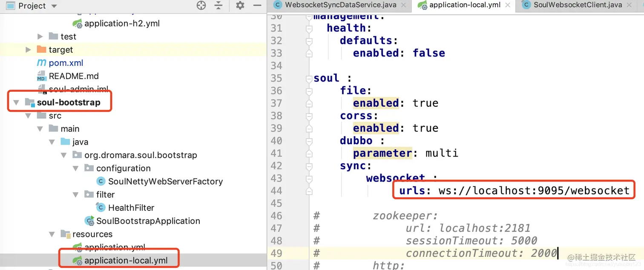The width and height of the screenshot is (644, 270).
Task: Collapse the resources folder
Action: [52, 234]
